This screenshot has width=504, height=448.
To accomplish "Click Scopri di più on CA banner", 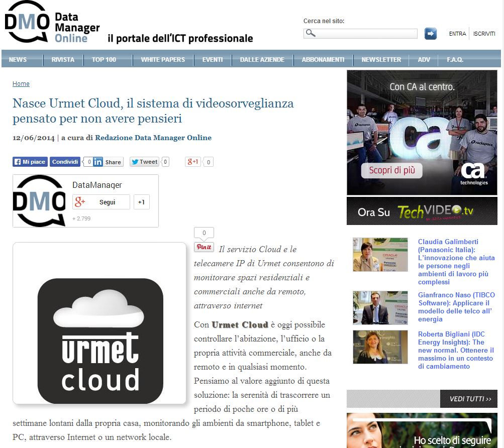I will [391, 170].
